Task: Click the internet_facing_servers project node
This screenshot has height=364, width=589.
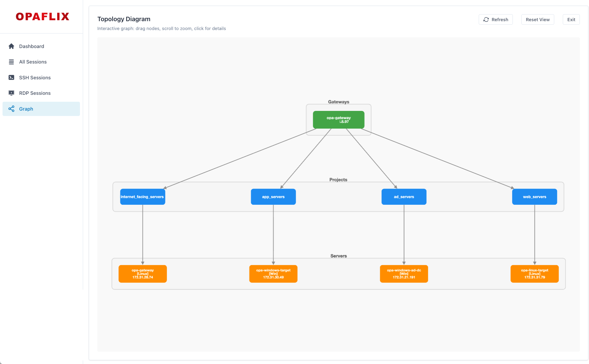Action: tap(143, 197)
